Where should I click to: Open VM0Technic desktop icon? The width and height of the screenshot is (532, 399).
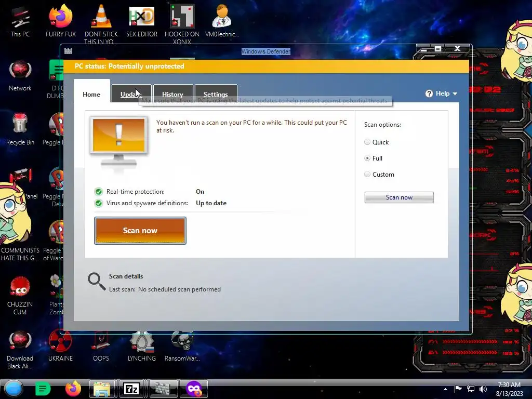pos(222,21)
